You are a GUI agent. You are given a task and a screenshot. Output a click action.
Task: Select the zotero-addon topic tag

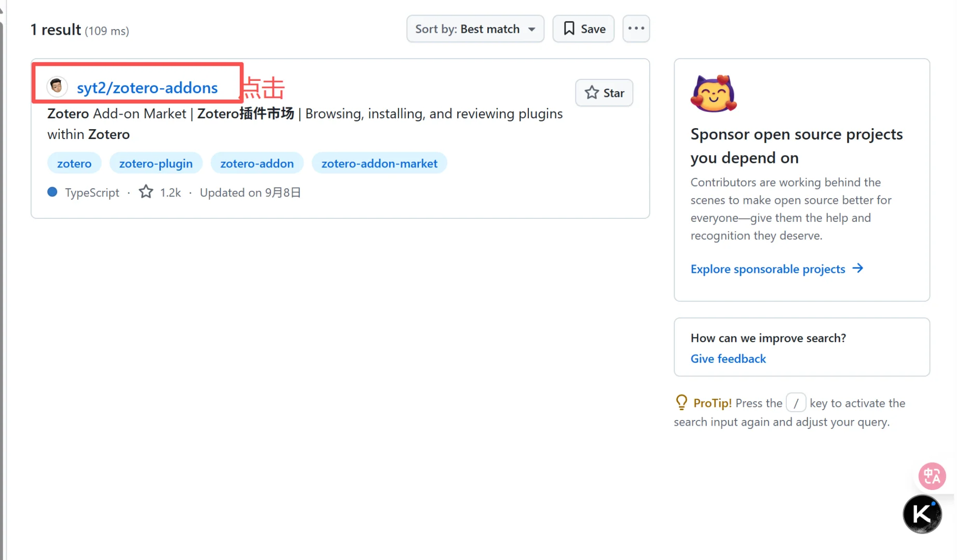tap(257, 163)
